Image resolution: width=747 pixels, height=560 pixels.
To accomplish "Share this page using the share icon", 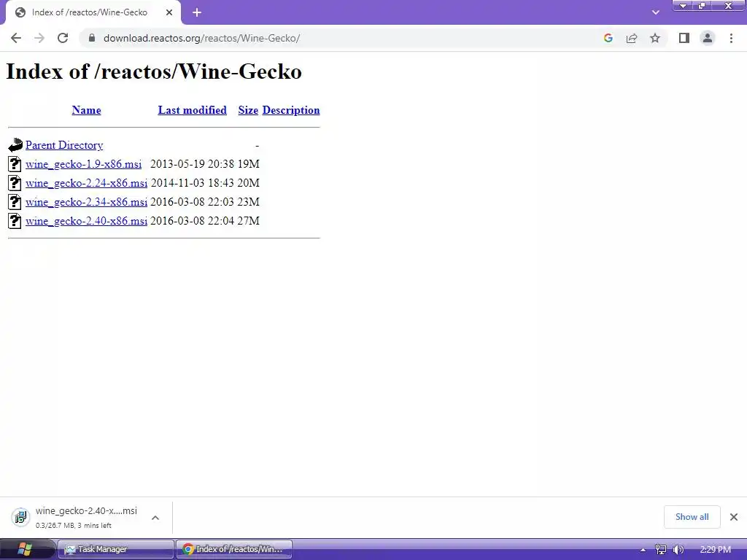I will [x=632, y=38].
